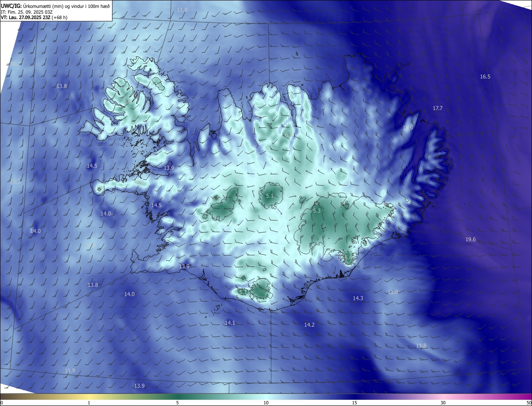Click the 10 tick on the color scale

click(x=266, y=403)
